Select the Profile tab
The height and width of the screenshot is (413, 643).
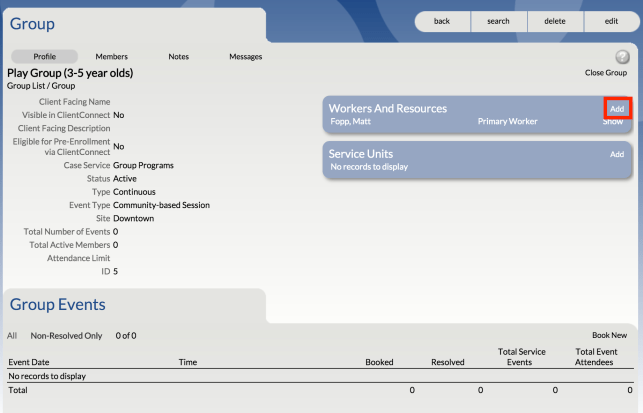tap(45, 57)
